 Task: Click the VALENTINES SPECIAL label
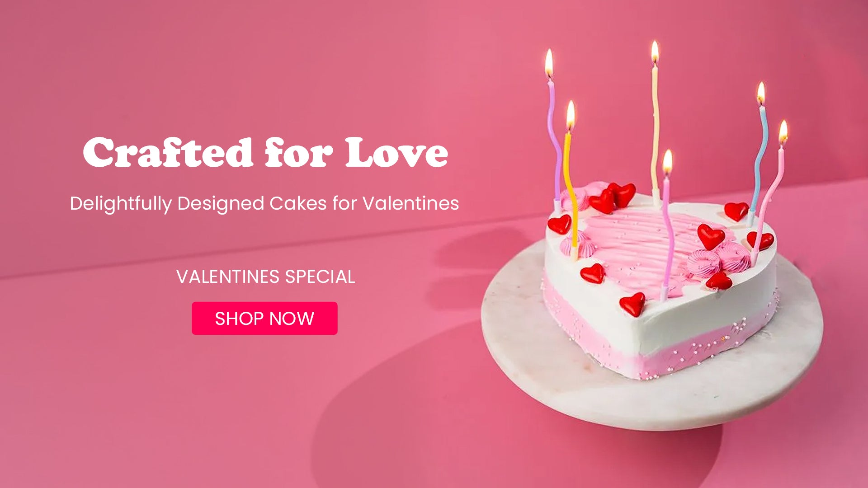[x=265, y=277]
